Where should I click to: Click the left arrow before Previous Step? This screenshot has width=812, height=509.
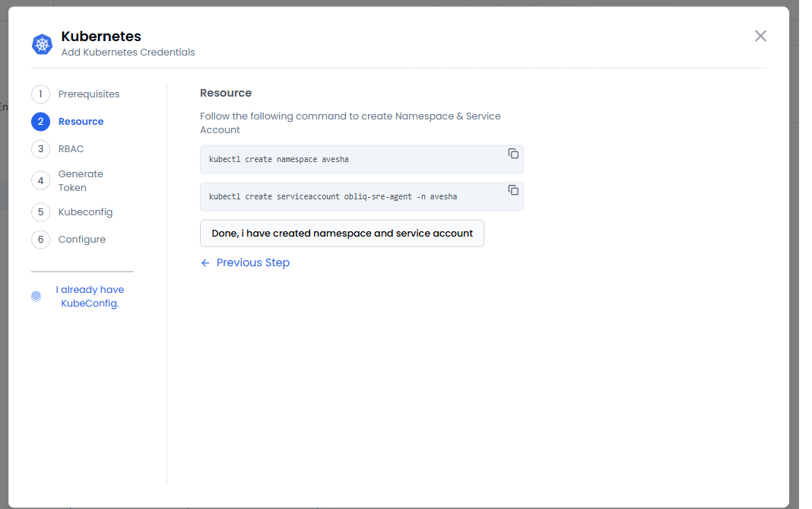coord(205,263)
